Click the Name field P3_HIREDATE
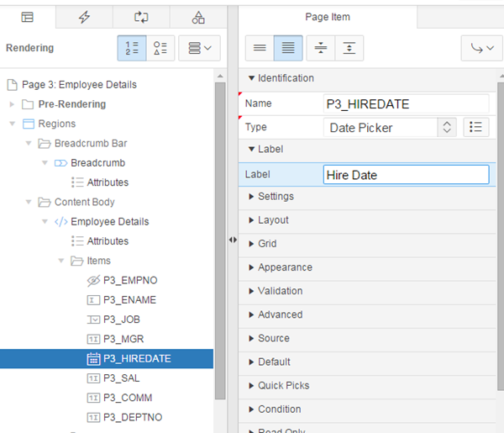 point(406,104)
